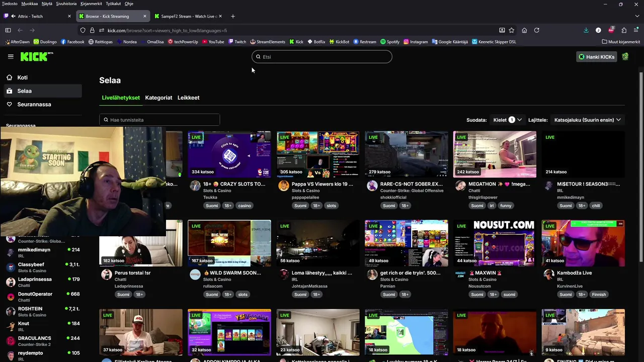Open reydempto in followed channels list
This screenshot has width=644, height=362.
click(43, 355)
